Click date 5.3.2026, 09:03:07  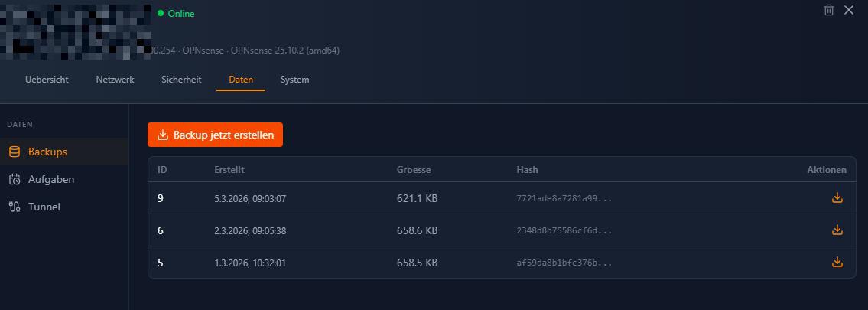coord(250,199)
